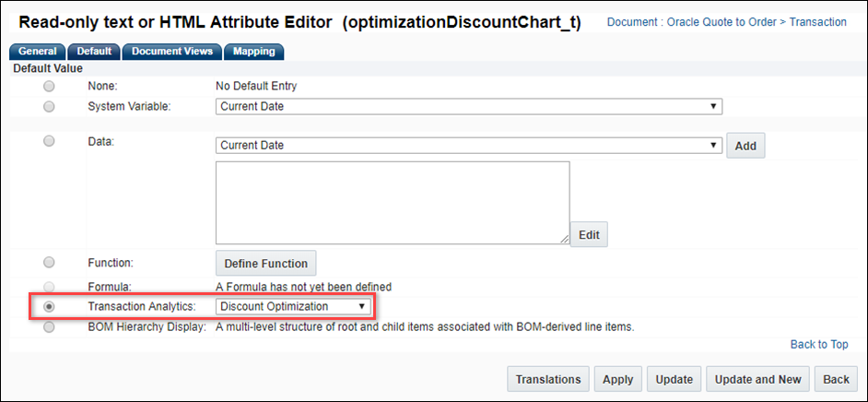Enable the Function radio option

49,262
